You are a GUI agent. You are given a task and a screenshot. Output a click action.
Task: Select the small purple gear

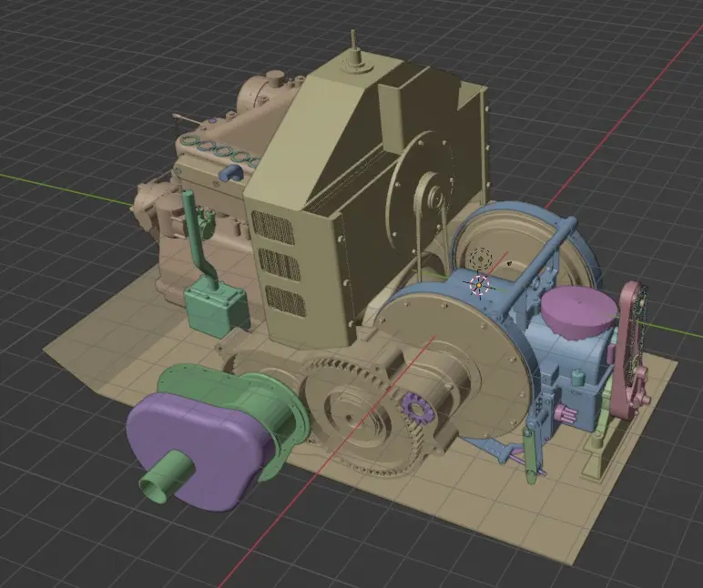417,407
